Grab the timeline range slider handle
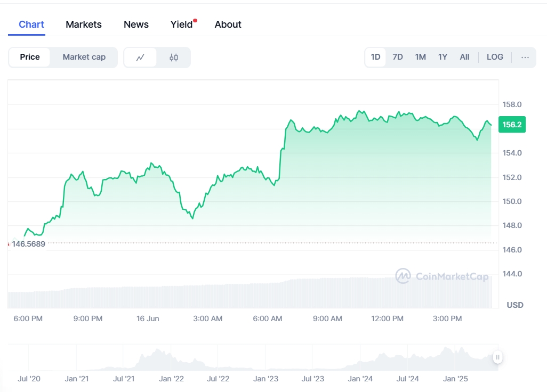Image resolution: width=547 pixels, height=392 pixels. [x=497, y=357]
